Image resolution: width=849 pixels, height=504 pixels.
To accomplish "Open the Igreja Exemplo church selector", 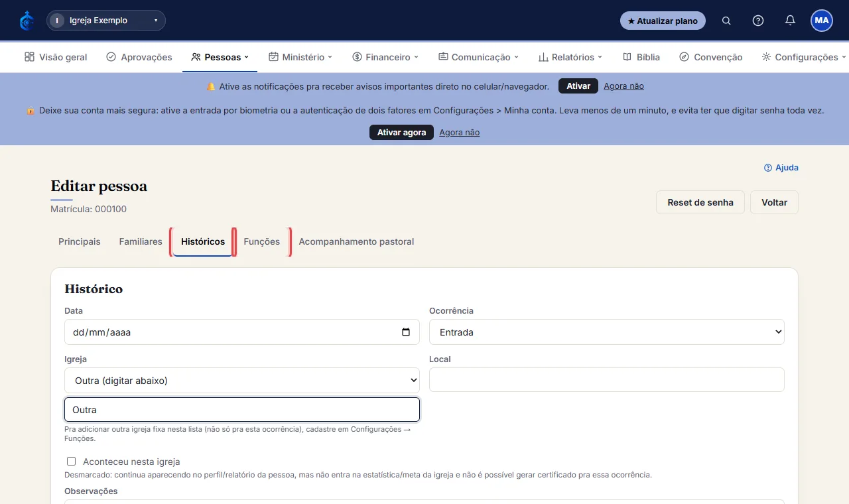I will tap(106, 21).
